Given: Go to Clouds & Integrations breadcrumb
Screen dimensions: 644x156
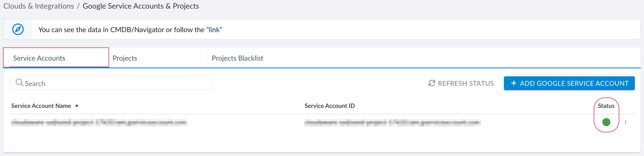Looking at the screenshot, I should click(x=39, y=6).
